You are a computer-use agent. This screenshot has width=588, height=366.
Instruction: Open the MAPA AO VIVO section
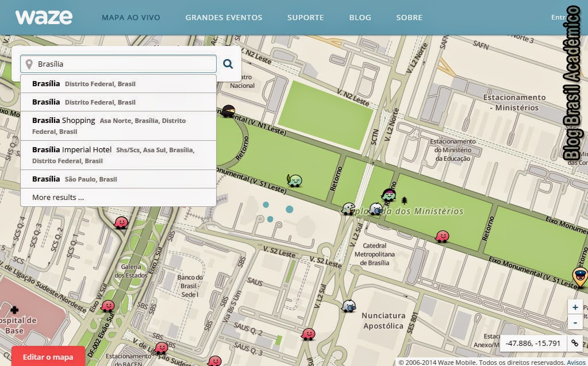pos(130,17)
